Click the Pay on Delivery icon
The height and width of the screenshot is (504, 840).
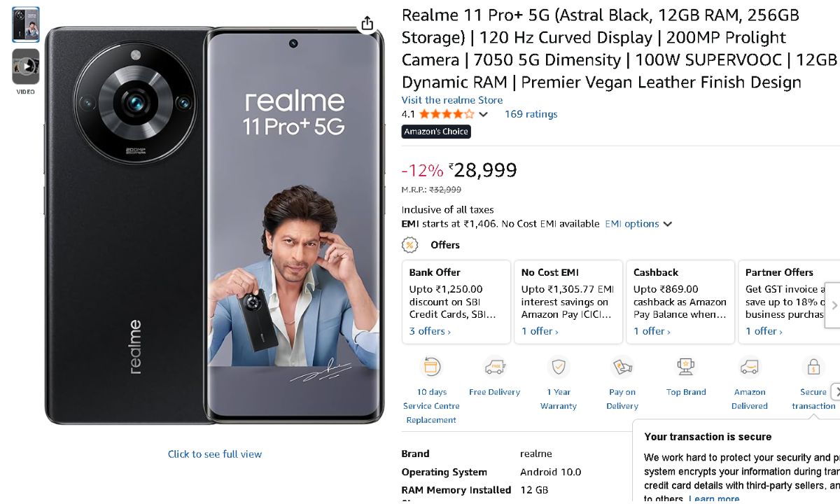[x=622, y=367]
